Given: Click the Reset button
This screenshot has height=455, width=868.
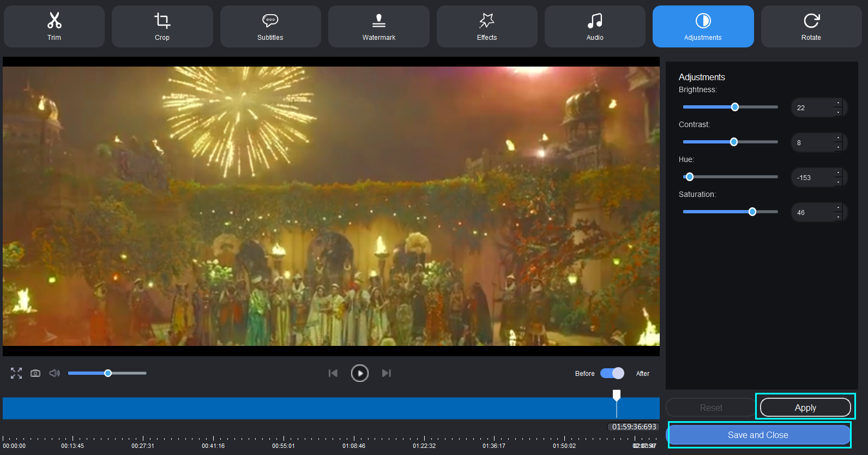Looking at the screenshot, I should (711, 408).
